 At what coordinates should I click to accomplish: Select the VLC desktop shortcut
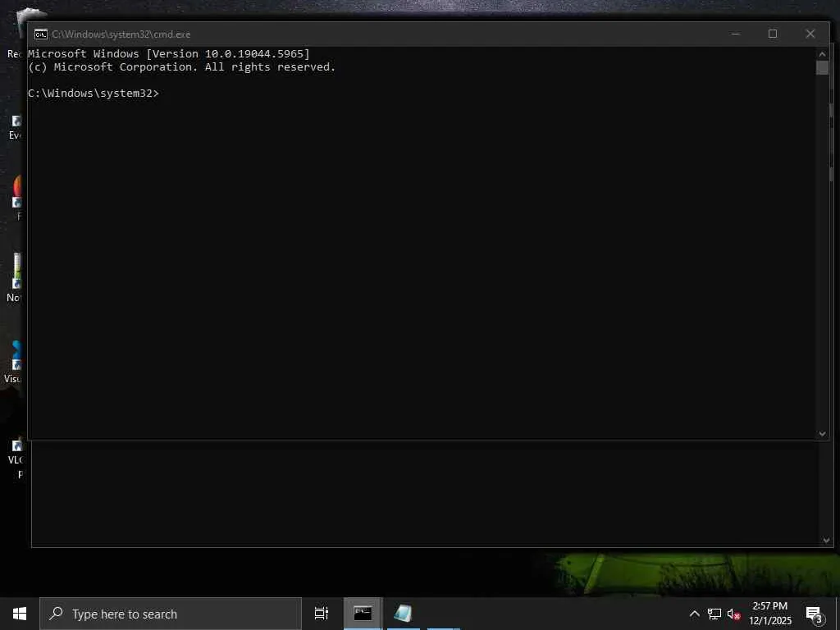click(x=16, y=456)
